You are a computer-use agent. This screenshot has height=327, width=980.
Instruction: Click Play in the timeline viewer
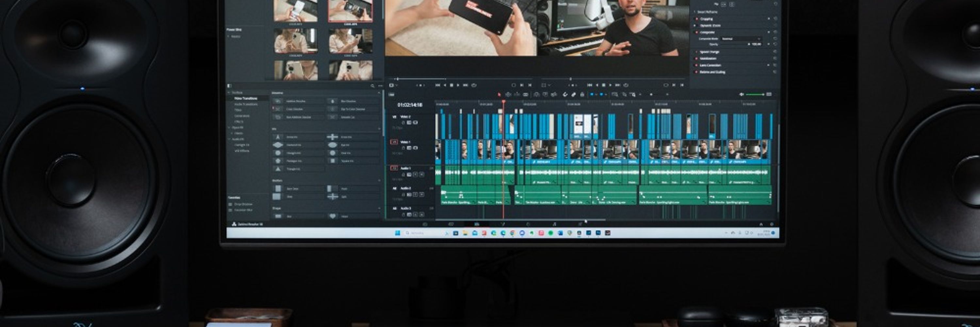[x=610, y=85]
